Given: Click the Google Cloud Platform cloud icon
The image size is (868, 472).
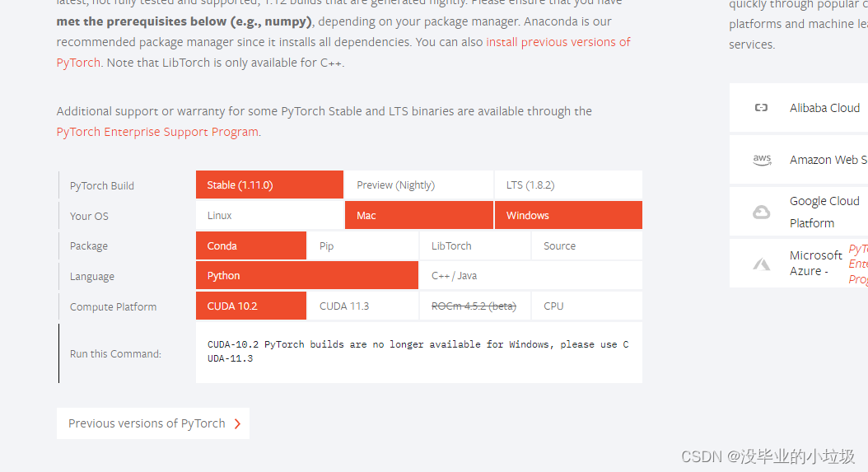Looking at the screenshot, I should pos(761,212).
